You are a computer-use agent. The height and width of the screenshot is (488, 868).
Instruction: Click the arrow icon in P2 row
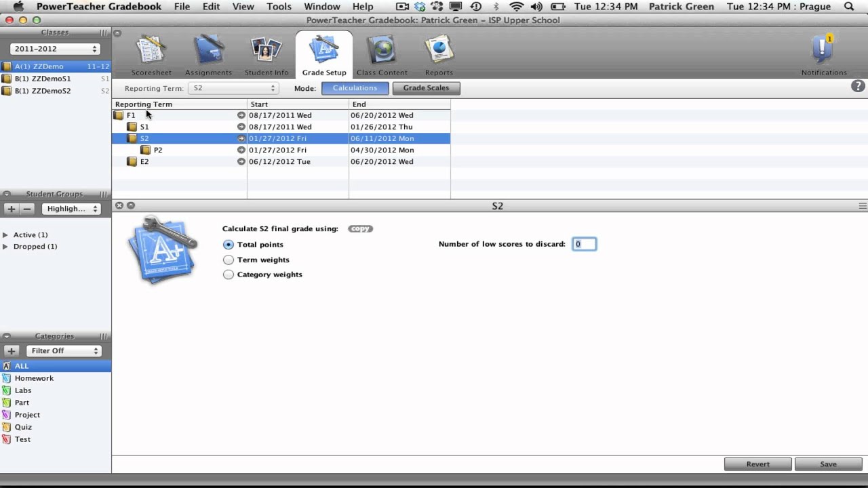241,150
